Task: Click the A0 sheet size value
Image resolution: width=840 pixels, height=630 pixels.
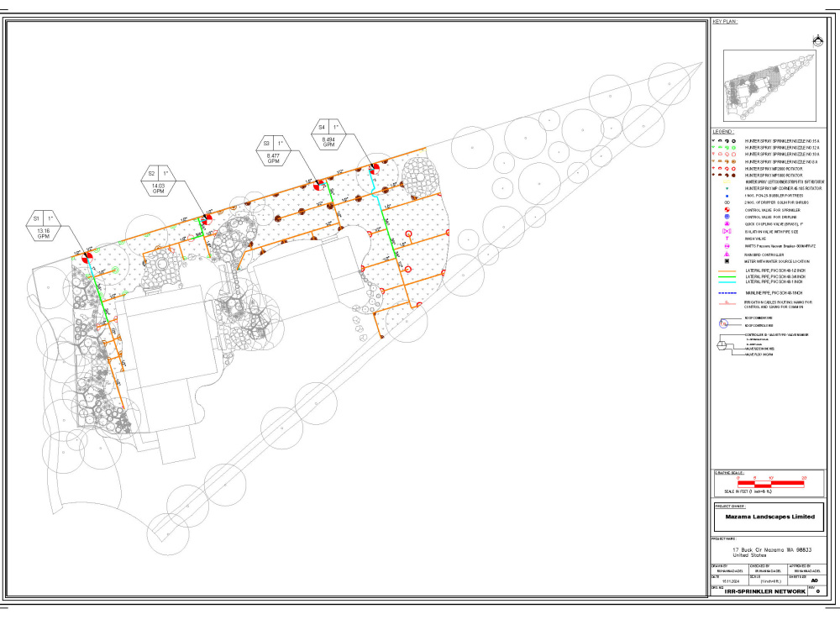Action: coord(815,580)
